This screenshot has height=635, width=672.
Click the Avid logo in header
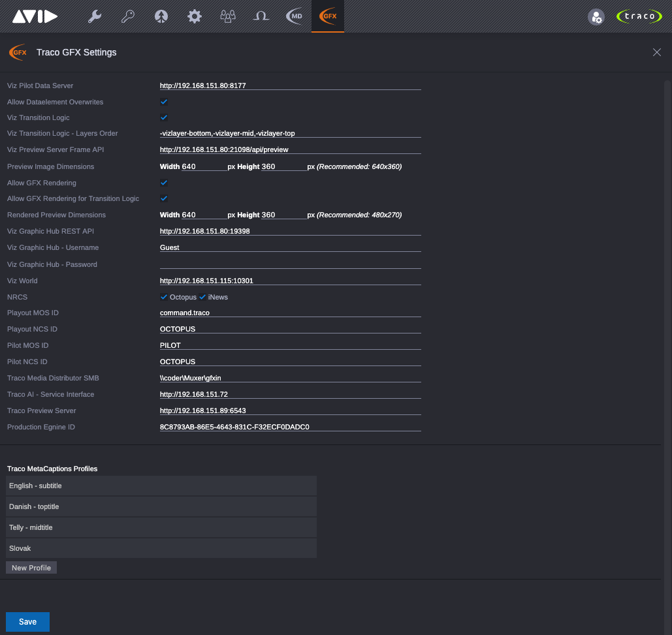[x=35, y=16]
